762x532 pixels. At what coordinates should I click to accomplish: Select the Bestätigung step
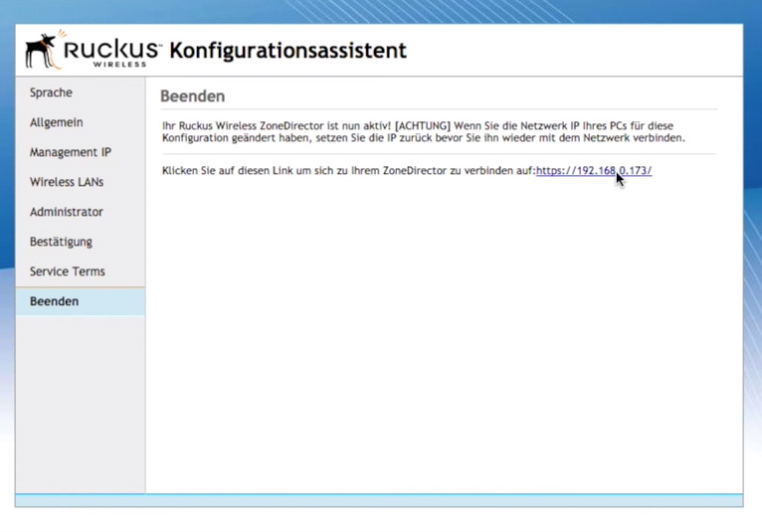(61, 242)
